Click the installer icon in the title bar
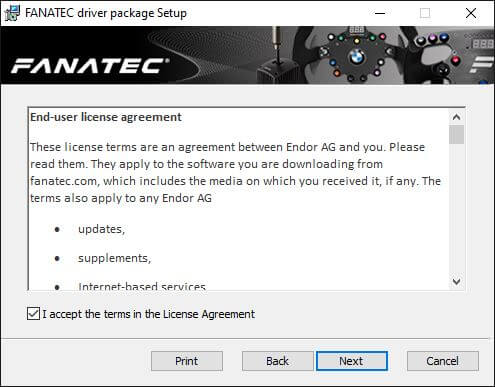Image resolution: width=495 pixels, height=387 pixels. [12, 13]
